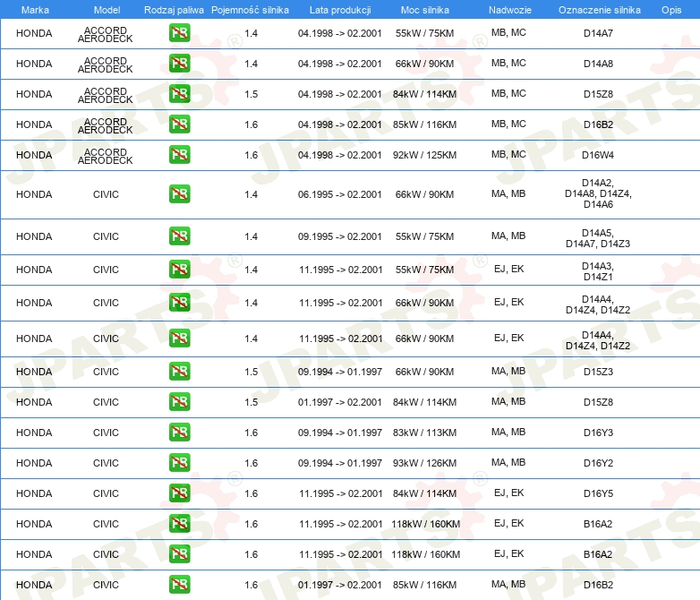The image size is (700, 600).
Task: Click fuel type icon in D14A7 row
Action: [x=179, y=33]
